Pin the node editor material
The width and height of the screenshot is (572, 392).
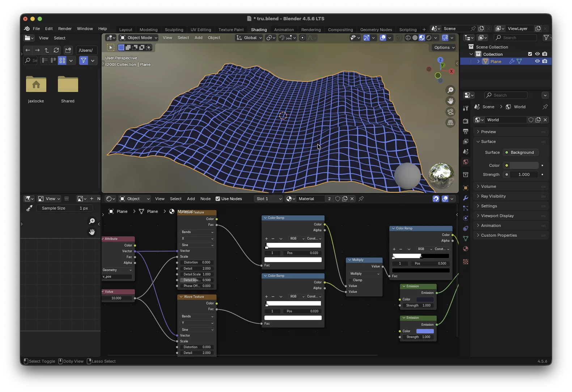(x=361, y=199)
